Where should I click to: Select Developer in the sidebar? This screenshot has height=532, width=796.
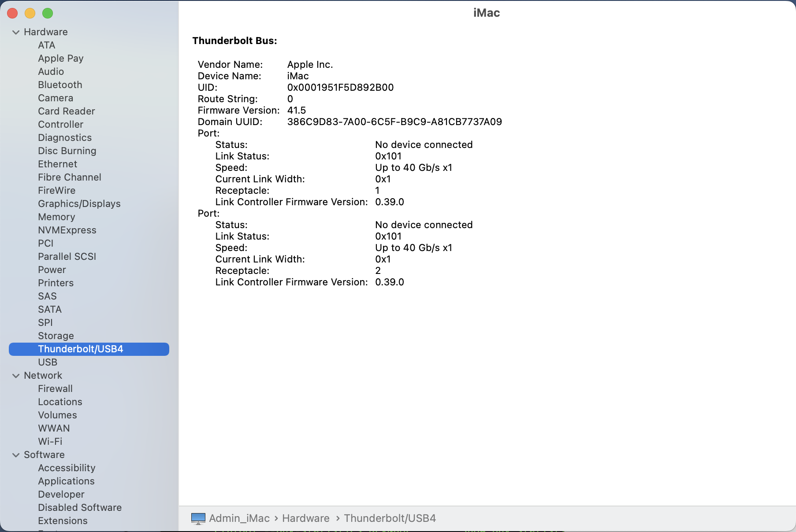click(x=61, y=495)
